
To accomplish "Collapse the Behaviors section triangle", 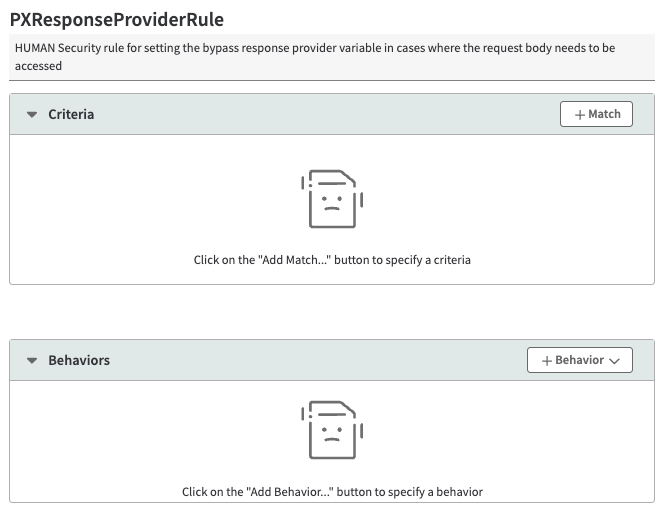I will (x=32, y=360).
